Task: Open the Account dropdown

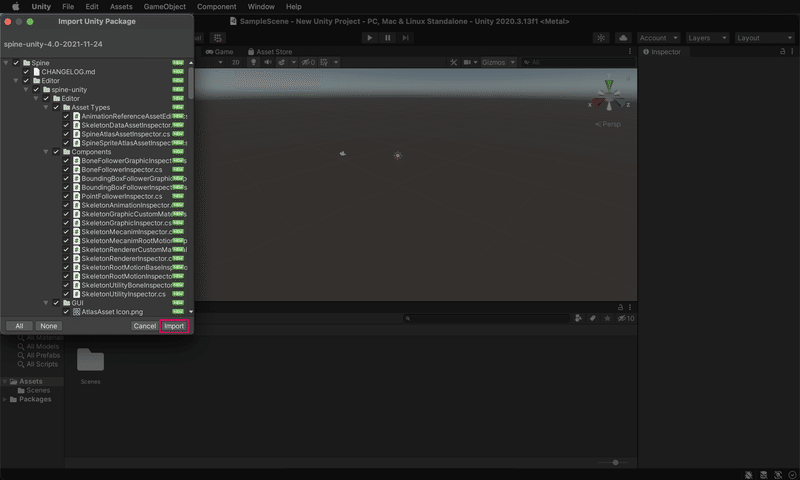Action: [658, 38]
